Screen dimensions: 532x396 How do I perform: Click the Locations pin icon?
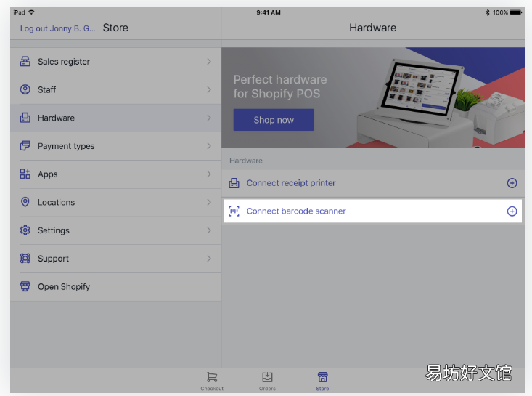pyautogui.click(x=25, y=202)
